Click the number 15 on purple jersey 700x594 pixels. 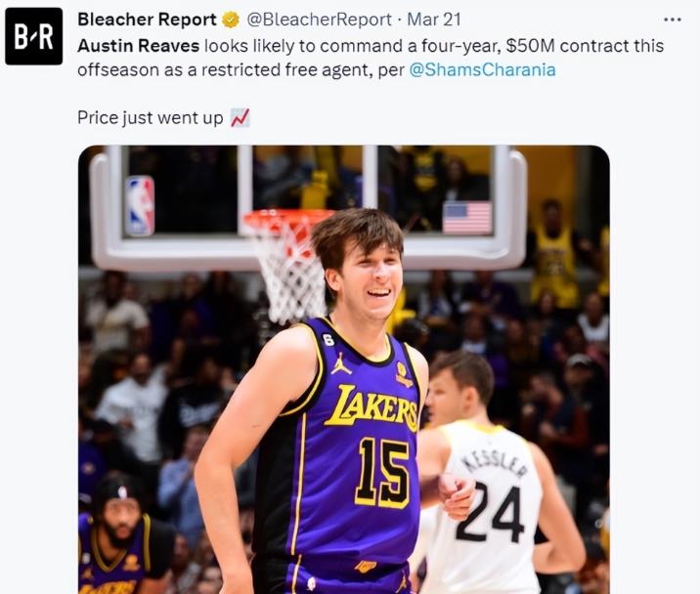coord(383,472)
